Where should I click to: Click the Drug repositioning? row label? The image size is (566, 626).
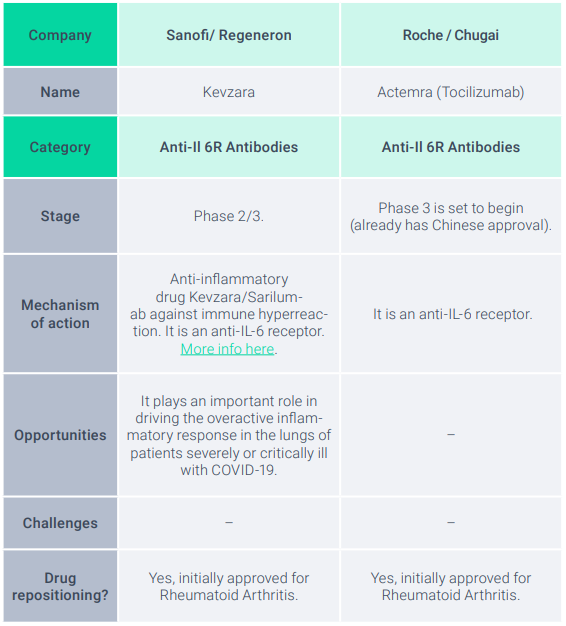(x=60, y=586)
